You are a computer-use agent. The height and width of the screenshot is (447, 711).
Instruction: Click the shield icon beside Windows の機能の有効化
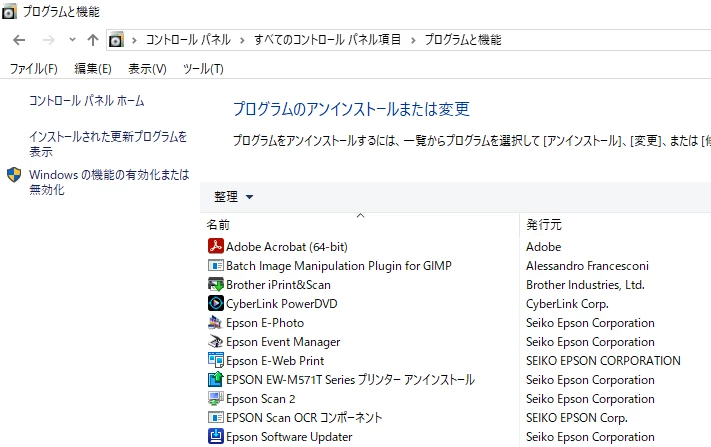tap(14, 175)
